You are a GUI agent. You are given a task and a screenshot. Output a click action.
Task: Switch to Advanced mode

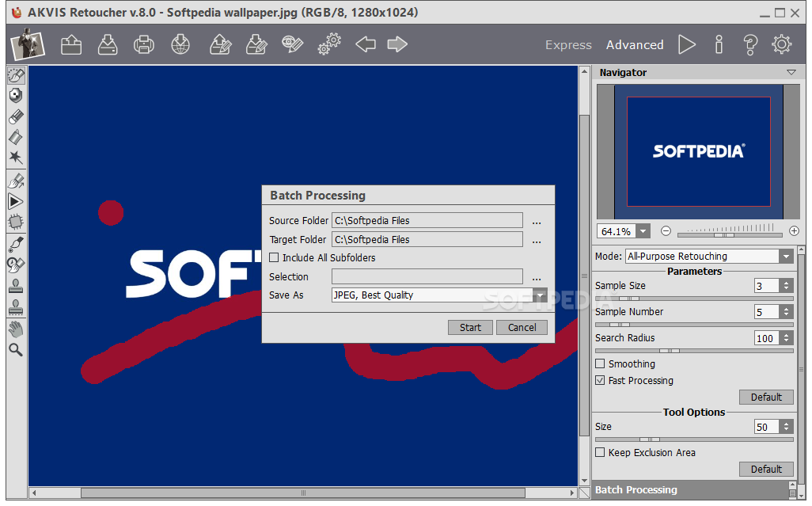click(x=635, y=45)
